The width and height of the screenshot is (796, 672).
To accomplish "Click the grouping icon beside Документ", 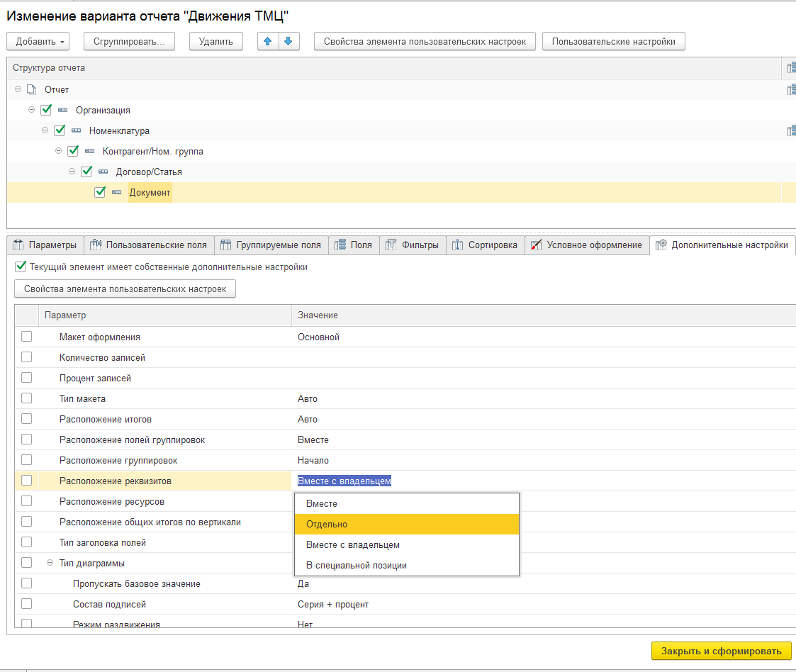I will (117, 192).
